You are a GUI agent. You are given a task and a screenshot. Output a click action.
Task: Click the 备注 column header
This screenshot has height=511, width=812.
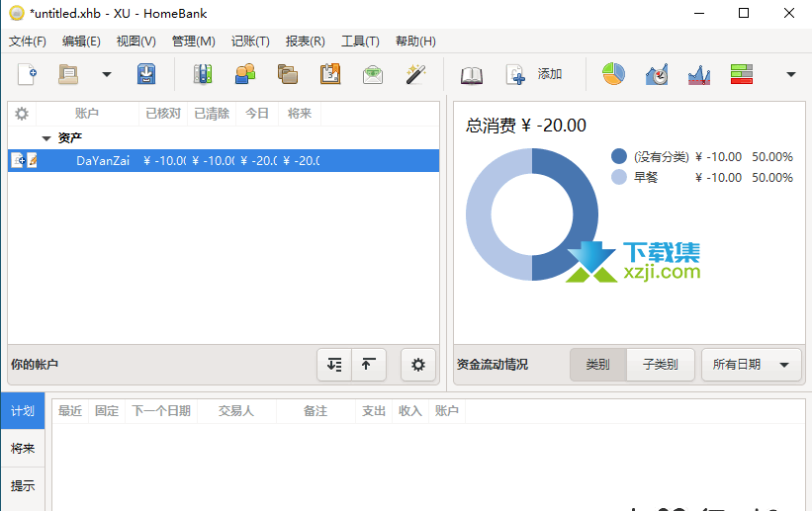click(x=316, y=411)
